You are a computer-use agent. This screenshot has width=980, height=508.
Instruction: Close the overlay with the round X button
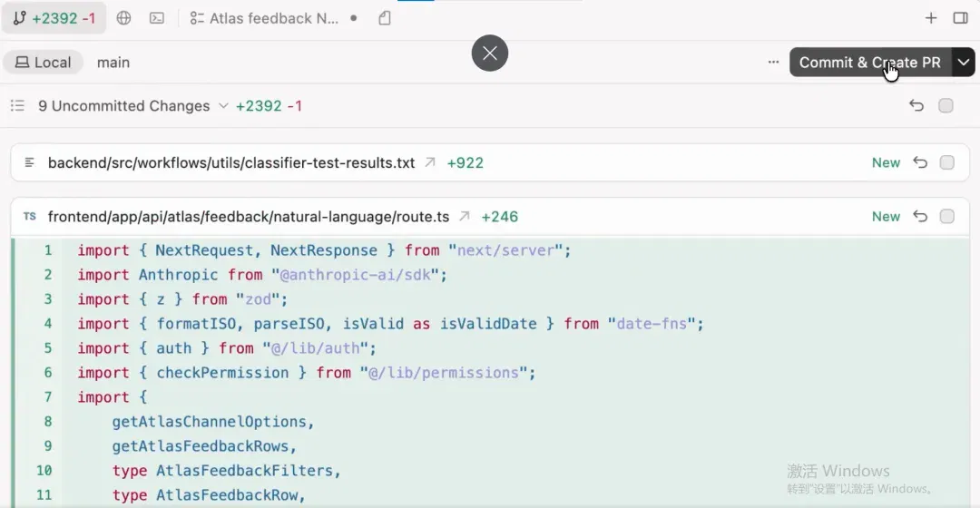coord(489,54)
